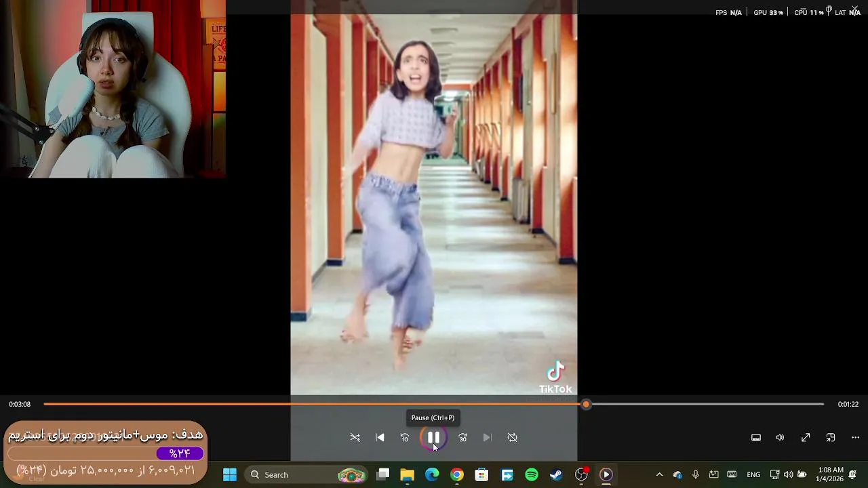
Task: Open the mini player view
Action: (x=831, y=438)
